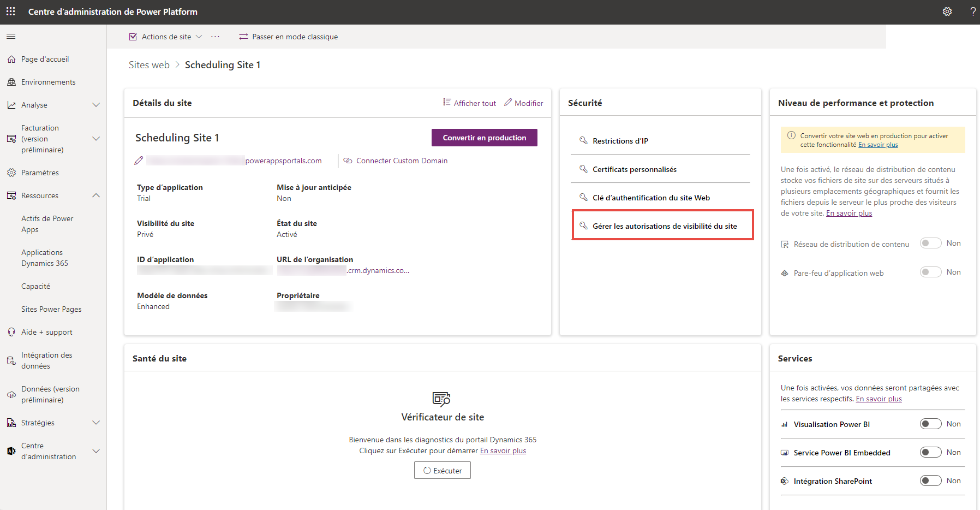Click Centre d'administration de Power Platform title
The image size is (980, 510).
tap(113, 11)
